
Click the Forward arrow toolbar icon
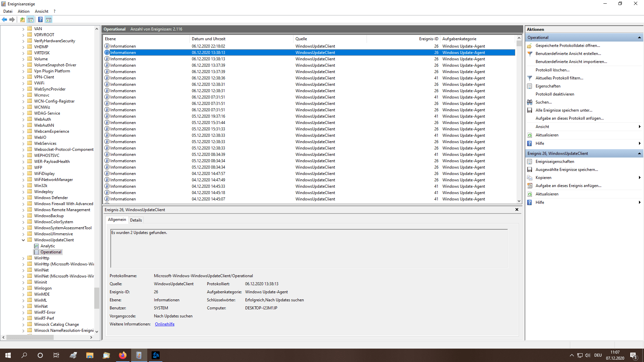click(12, 19)
